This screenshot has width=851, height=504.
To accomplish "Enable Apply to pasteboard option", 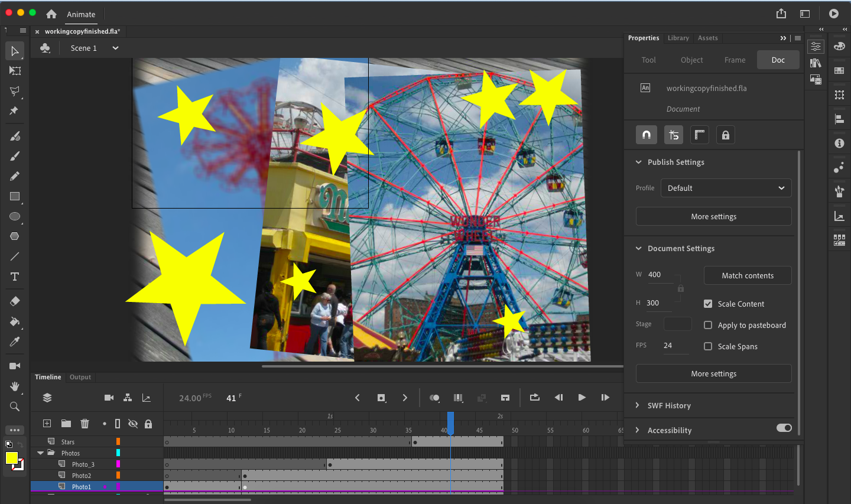I will tap(708, 325).
